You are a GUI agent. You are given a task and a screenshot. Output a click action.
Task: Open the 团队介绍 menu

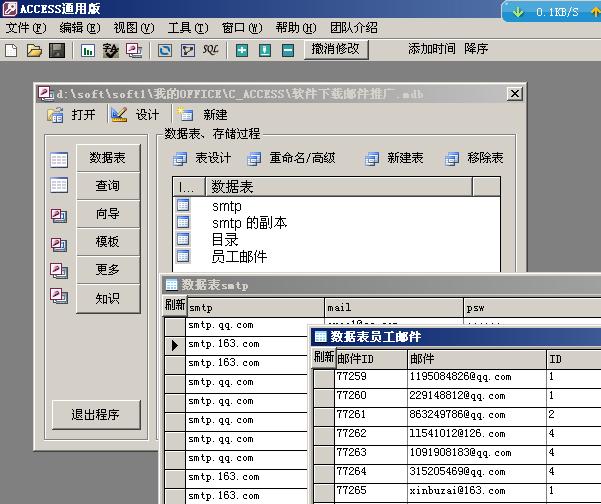coord(354,28)
